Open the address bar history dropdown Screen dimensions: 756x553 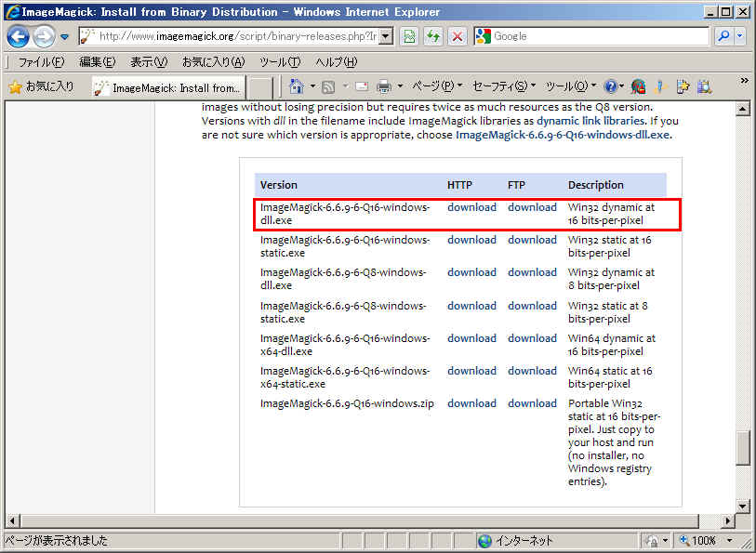(386, 36)
